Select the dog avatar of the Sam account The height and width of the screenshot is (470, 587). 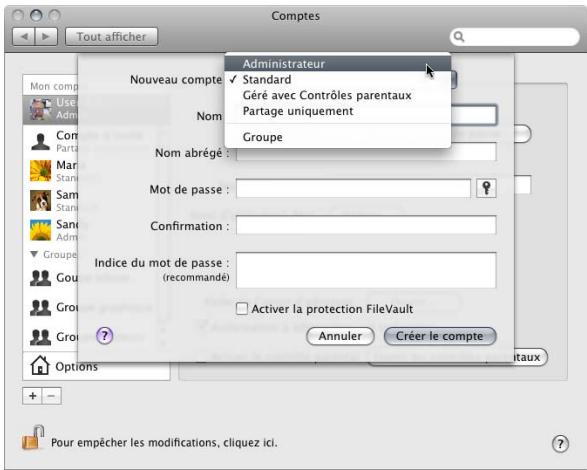pyautogui.click(x=40, y=200)
